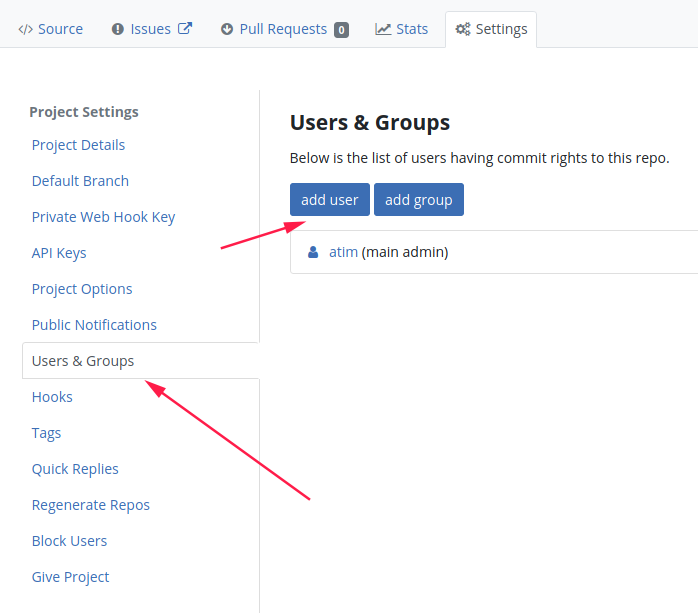The height and width of the screenshot is (613, 698).
Task: Click the Settings gears icon
Action: pos(463,29)
